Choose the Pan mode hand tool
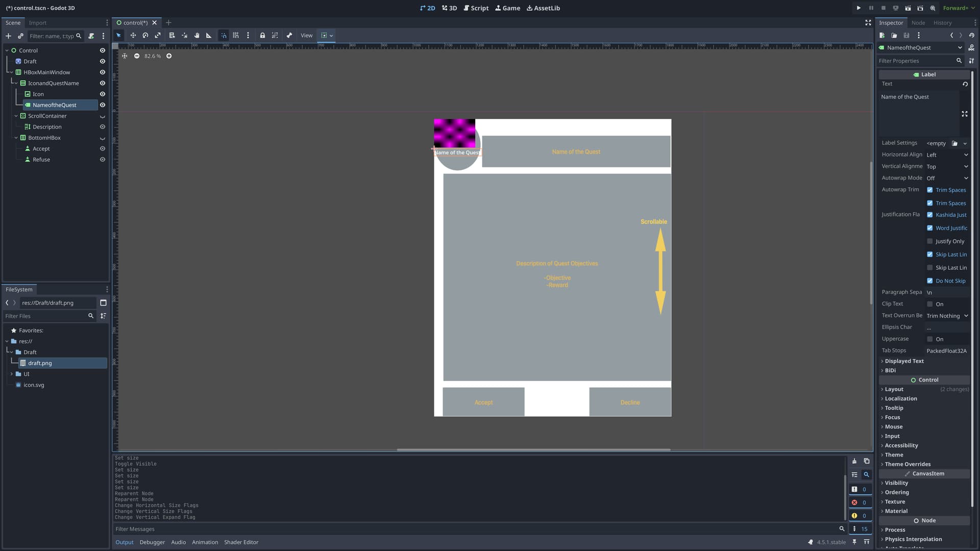Viewport: 980px width, 551px height. [197, 35]
